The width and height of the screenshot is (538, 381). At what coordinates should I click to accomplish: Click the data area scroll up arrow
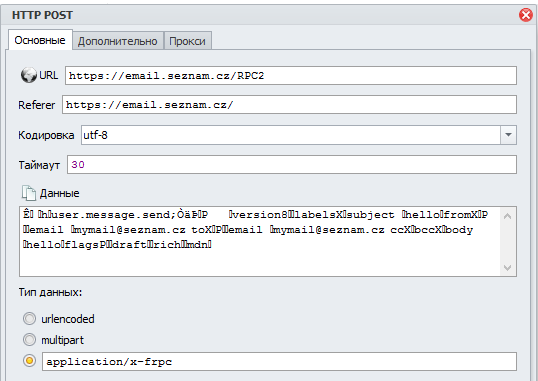508,216
